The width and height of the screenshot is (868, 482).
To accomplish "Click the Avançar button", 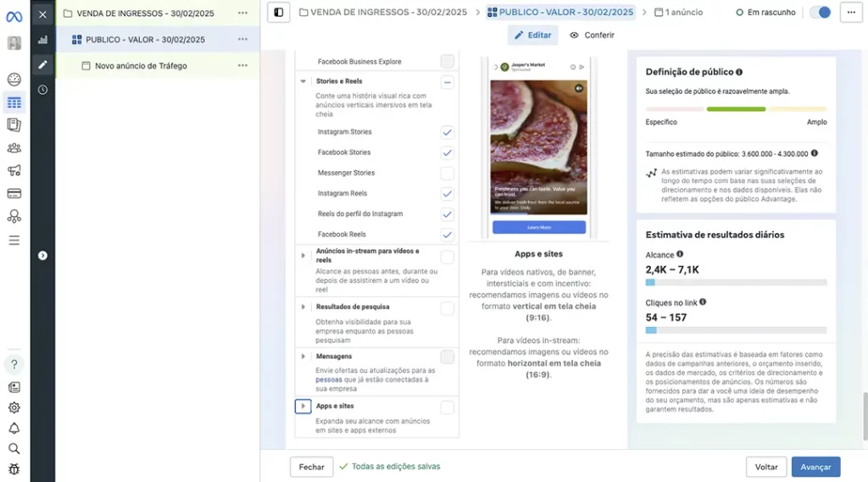I will coord(815,467).
